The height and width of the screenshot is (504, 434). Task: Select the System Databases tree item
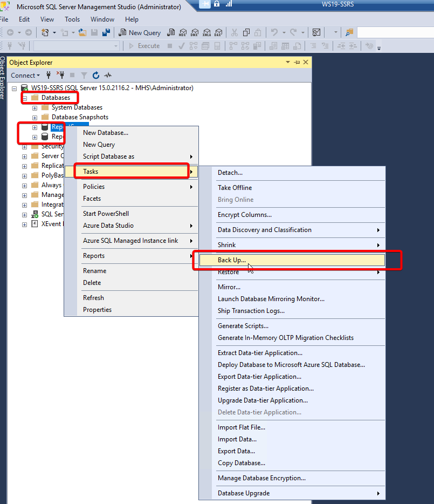(x=77, y=107)
